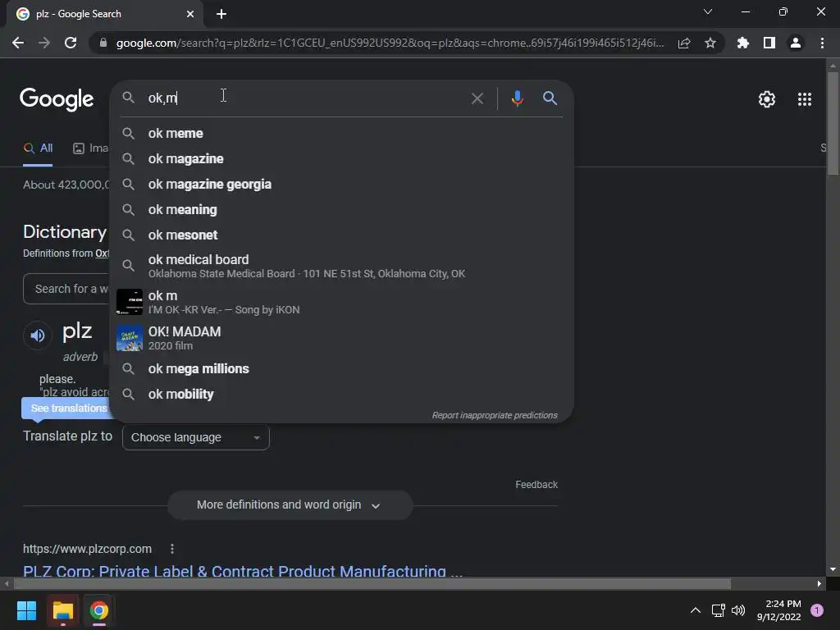Click the horizontal scrollbar thumb
This screenshot has width=840, height=630.
pos(372,583)
